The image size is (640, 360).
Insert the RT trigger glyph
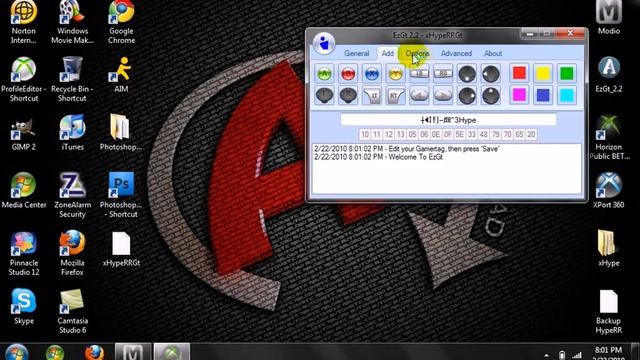click(396, 96)
